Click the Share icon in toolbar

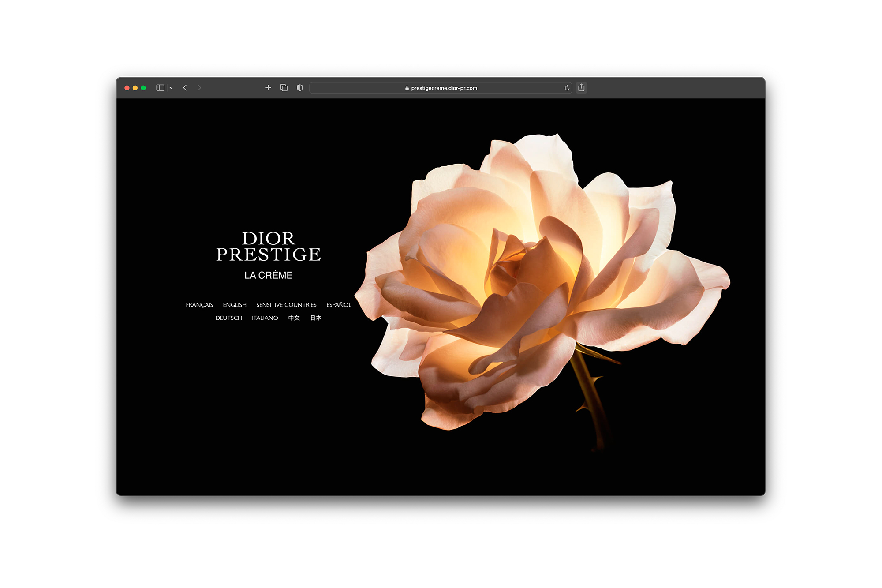(x=581, y=88)
